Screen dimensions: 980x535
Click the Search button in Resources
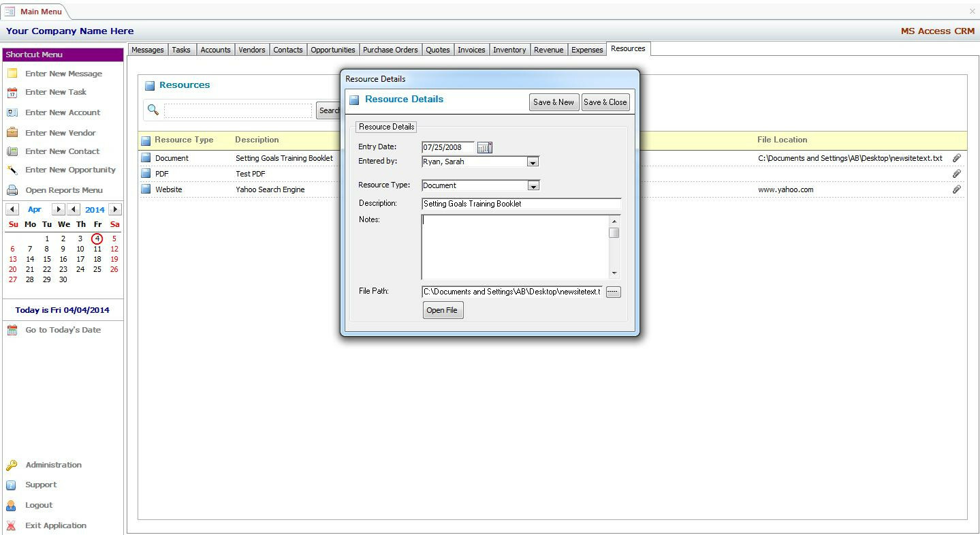(x=328, y=110)
